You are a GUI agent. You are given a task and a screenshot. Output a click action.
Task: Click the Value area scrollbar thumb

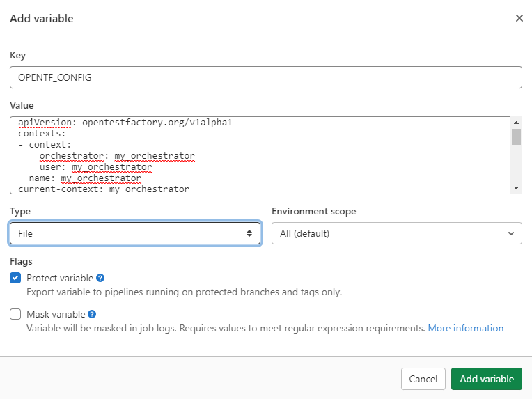517,136
